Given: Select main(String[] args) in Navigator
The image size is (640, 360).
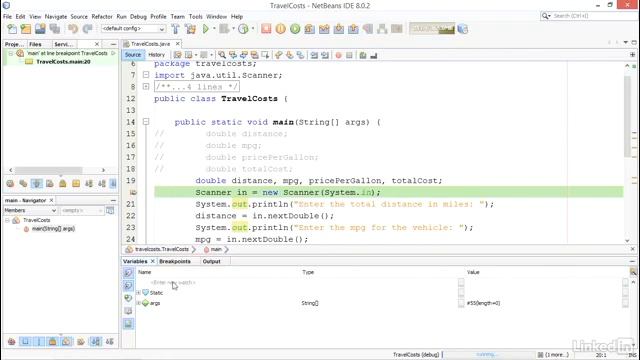Looking at the screenshot, I should [x=53, y=229].
